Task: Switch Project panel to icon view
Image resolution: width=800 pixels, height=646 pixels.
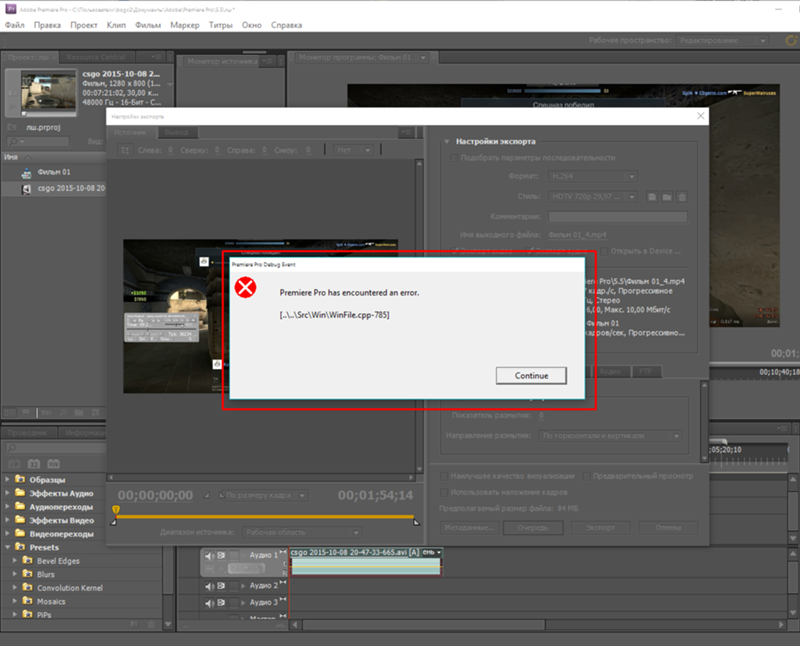Action: coord(26,412)
